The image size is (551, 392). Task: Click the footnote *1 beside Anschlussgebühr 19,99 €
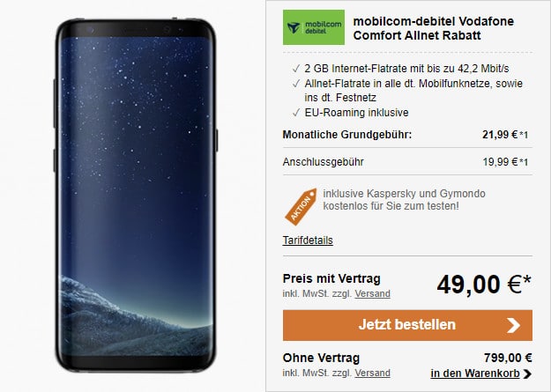tap(524, 162)
